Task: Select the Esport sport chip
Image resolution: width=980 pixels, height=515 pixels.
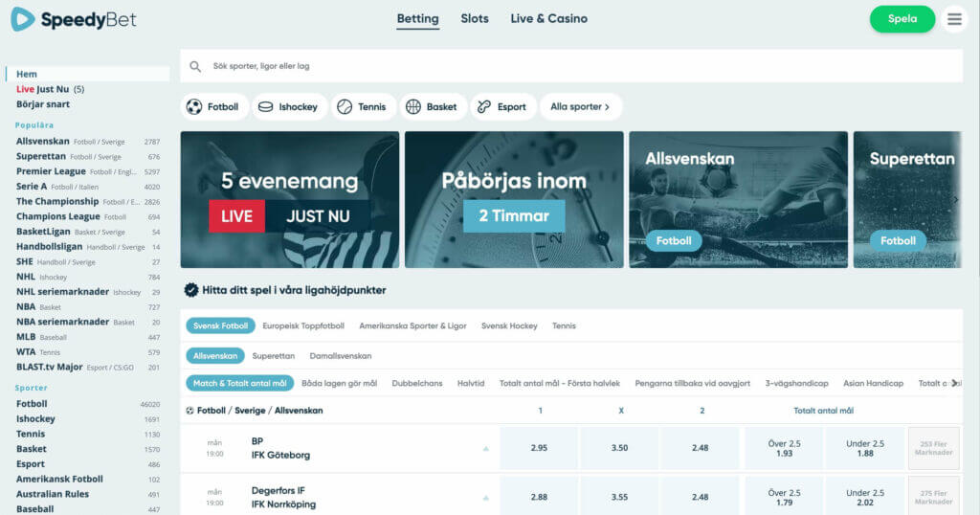Action: 502,107
